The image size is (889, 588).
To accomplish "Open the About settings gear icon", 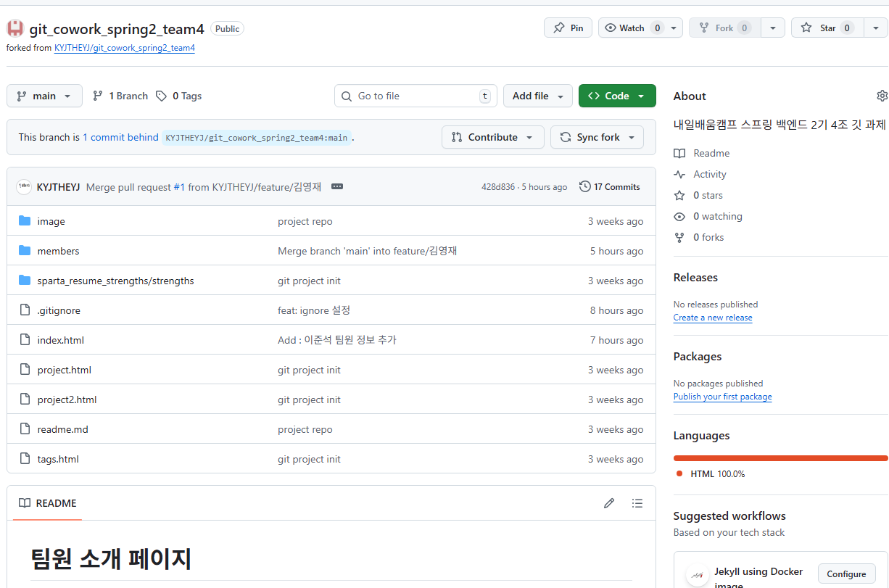I will point(882,96).
